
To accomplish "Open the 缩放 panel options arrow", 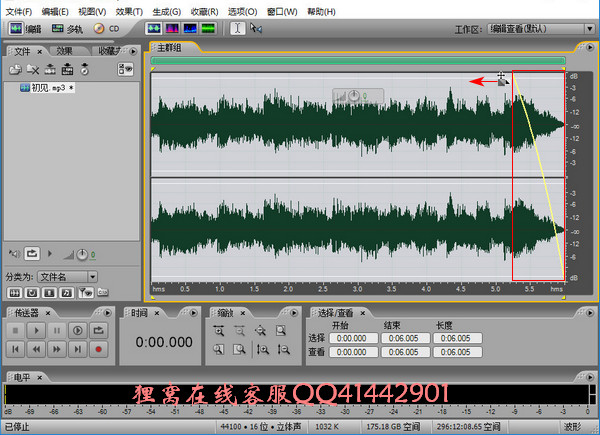I will [294, 313].
